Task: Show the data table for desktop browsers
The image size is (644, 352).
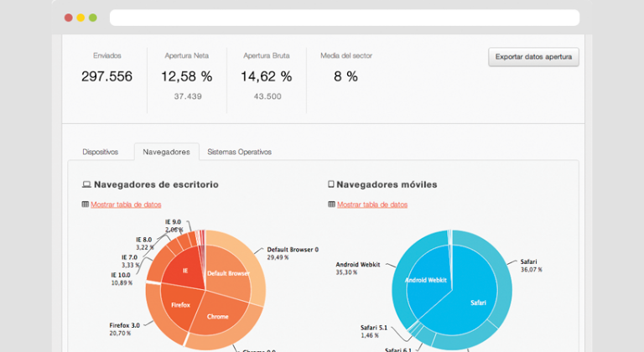Action: point(126,204)
